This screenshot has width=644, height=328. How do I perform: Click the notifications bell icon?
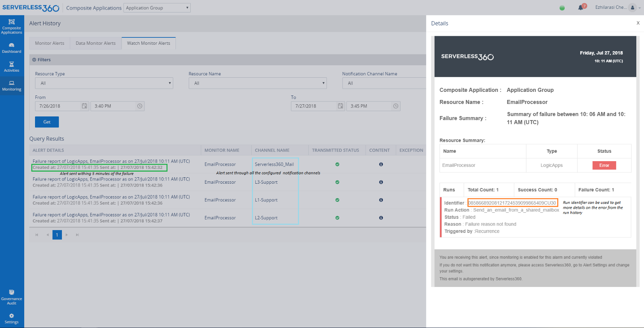tap(580, 8)
